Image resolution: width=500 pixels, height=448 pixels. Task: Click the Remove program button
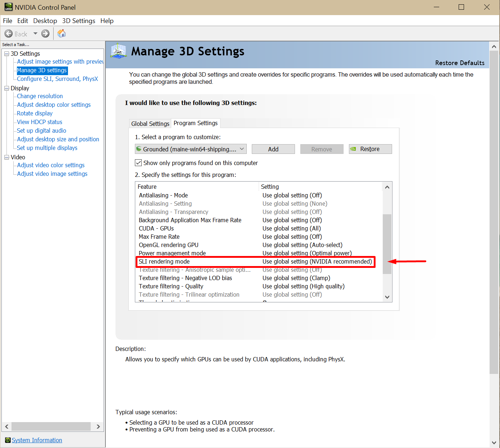pos(322,149)
